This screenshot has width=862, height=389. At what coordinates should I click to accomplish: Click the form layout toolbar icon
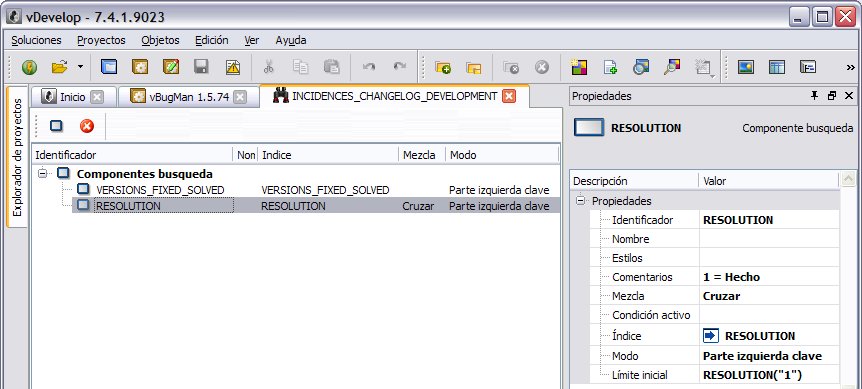pos(808,67)
